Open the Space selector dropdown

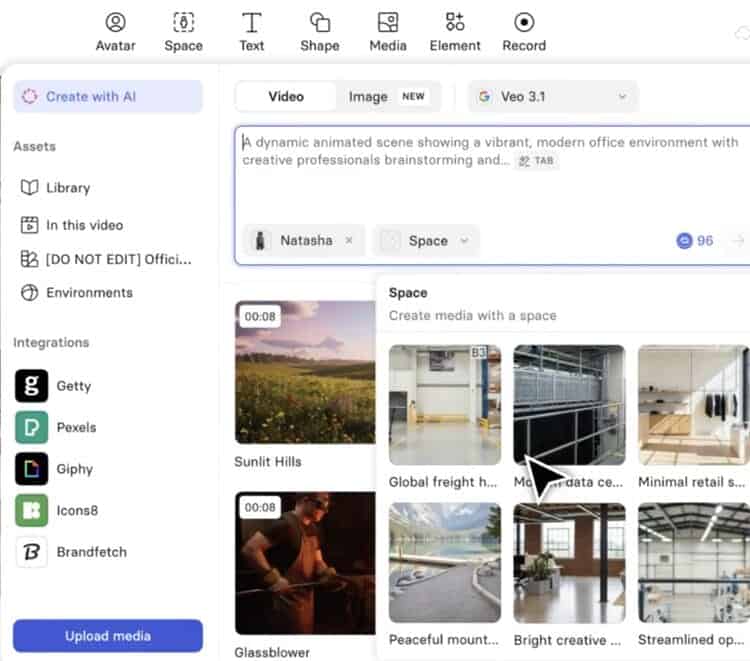click(427, 241)
